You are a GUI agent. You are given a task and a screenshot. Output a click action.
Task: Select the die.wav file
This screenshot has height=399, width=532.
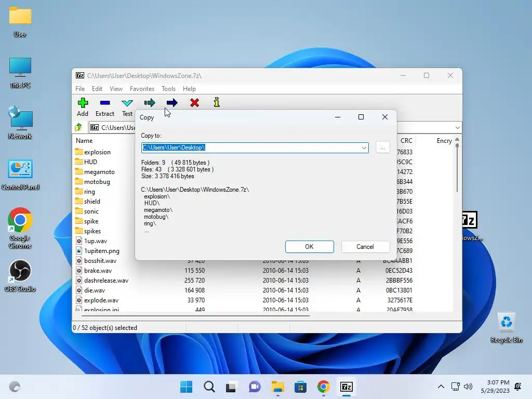click(90, 290)
